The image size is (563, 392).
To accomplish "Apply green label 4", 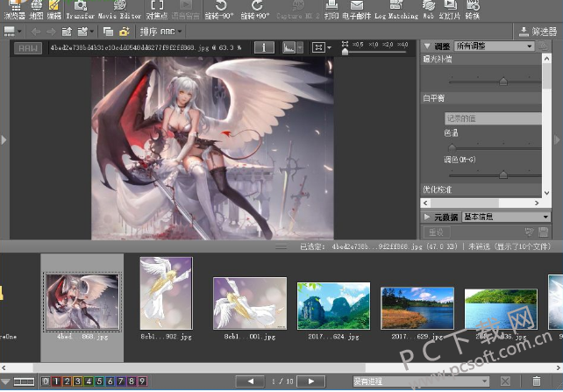I will pyautogui.click(x=89, y=381).
